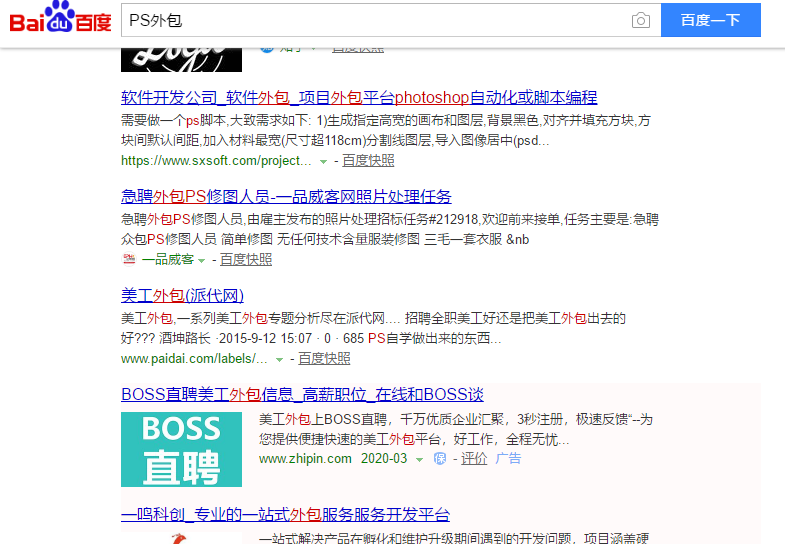Open 百度快照 for paidai.com result
Screen dimensions: 785x544
pyautogui.click(x=324, y=358)
